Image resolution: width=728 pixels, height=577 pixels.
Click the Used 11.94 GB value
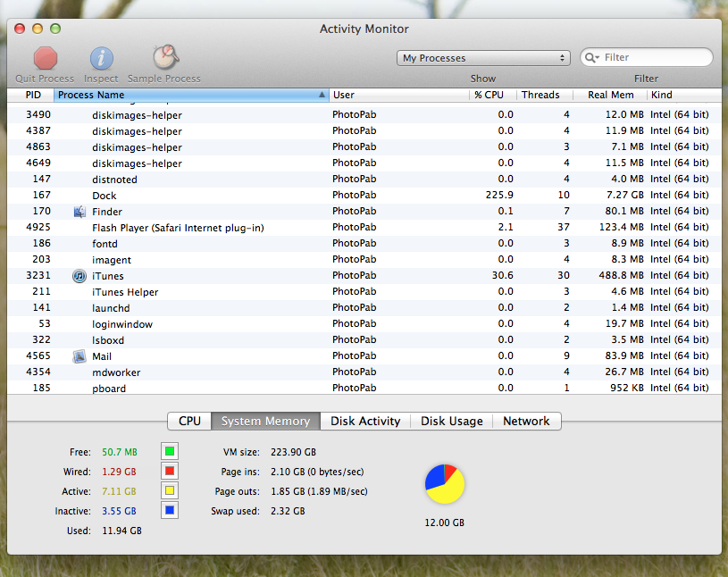pyautogui.click(x=121, y=531)
